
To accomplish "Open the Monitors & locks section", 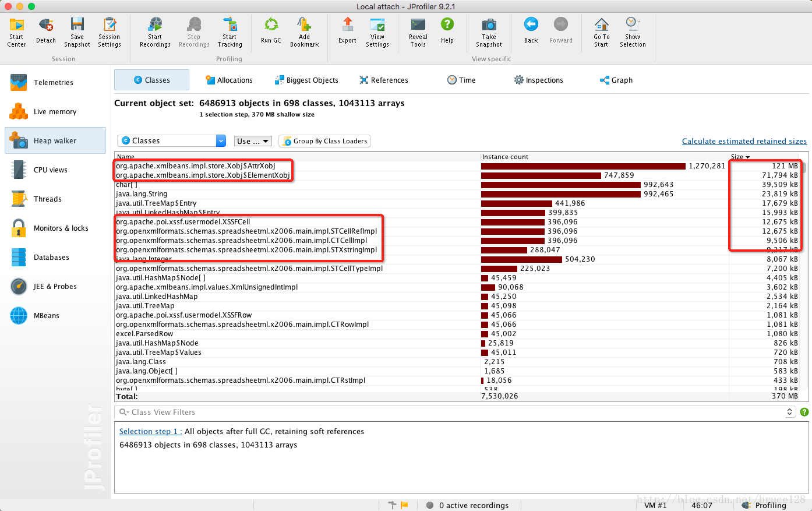I will [55, 228].
